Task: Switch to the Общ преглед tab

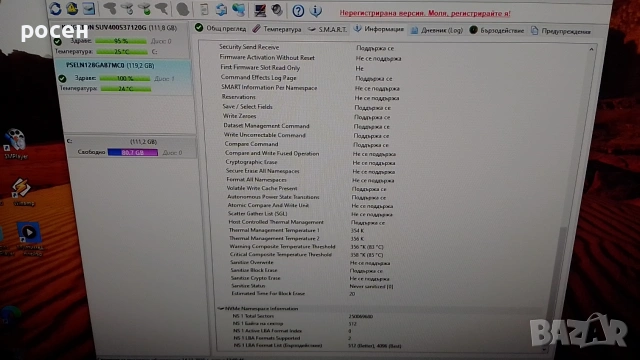Action: coord(220,28)
